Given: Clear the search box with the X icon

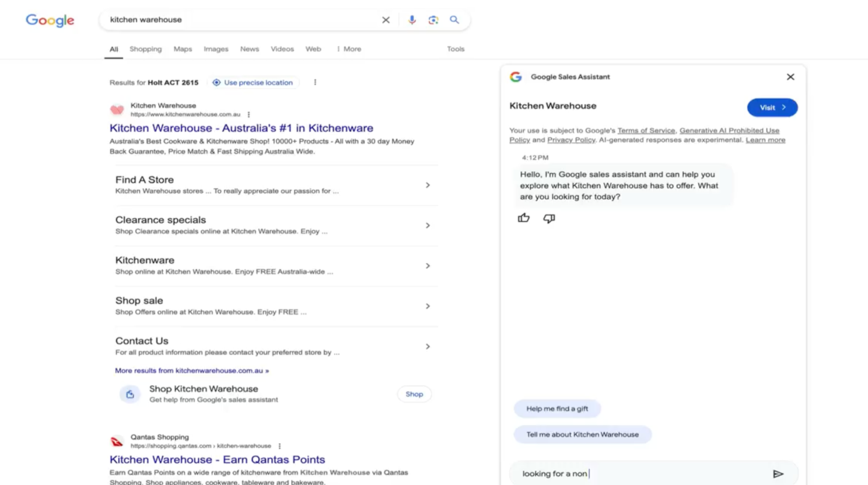Looking at the screenshot, I should click(386, 20).
